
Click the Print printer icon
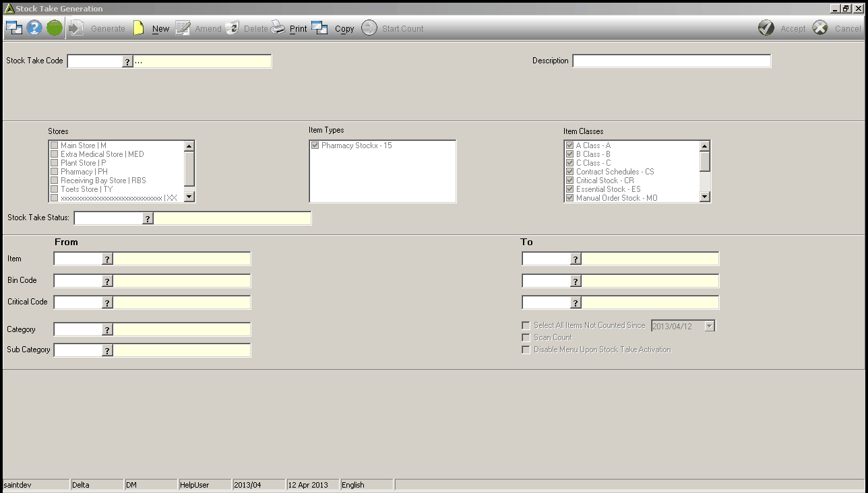click(278, 28)
